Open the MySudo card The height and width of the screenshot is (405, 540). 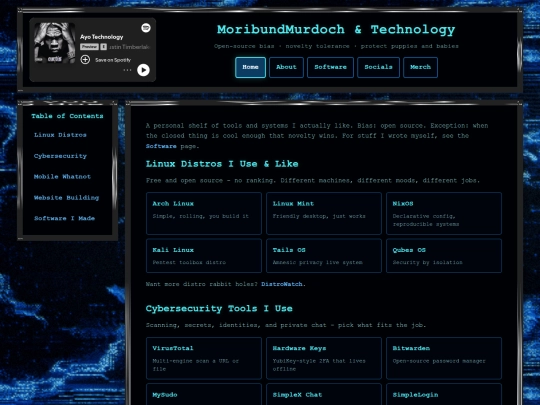click(204, 395)
